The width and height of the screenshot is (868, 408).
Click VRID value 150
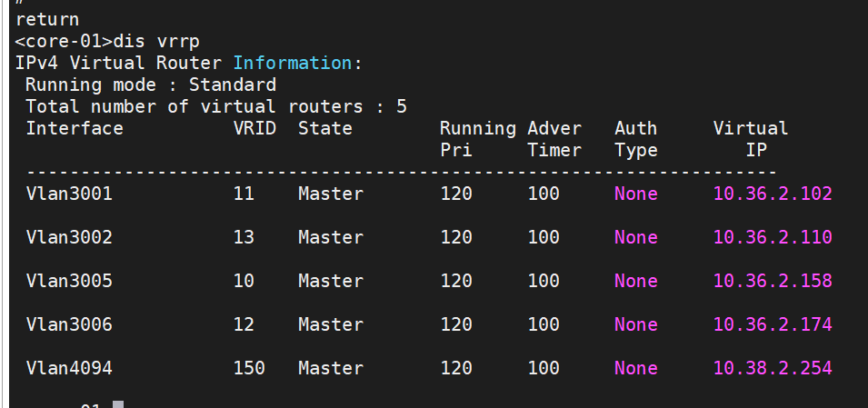249,368
